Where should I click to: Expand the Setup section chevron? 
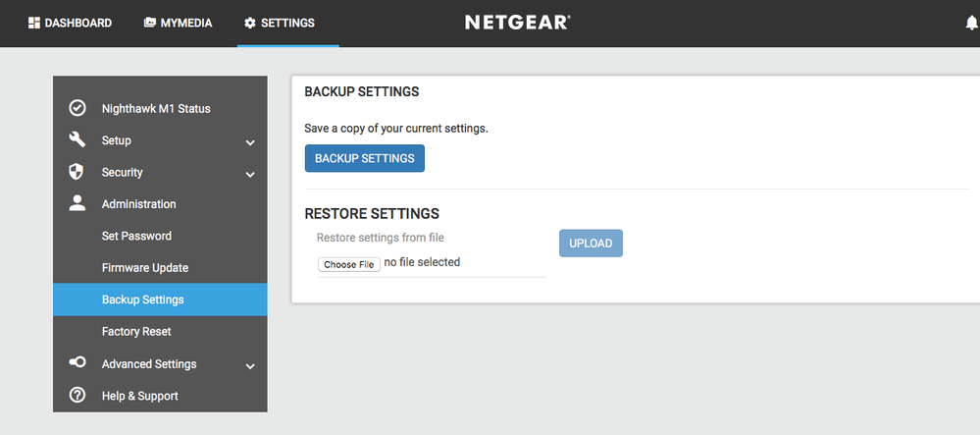tap(250, 142)
